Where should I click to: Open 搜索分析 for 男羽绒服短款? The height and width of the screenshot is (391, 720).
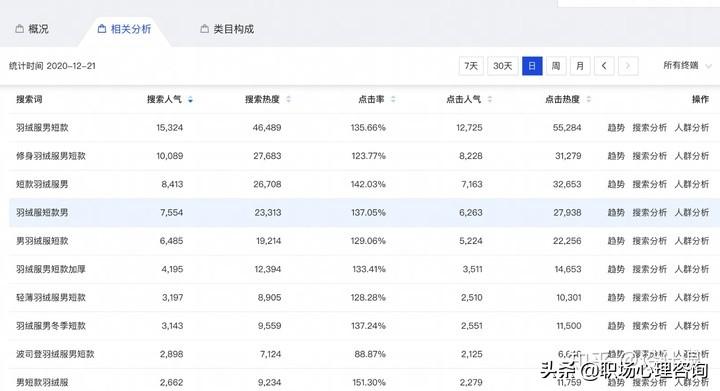coord(649,241)
